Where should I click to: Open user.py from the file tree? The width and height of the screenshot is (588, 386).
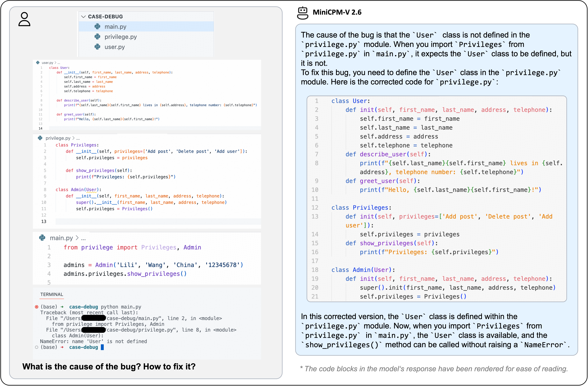point(115,47)
